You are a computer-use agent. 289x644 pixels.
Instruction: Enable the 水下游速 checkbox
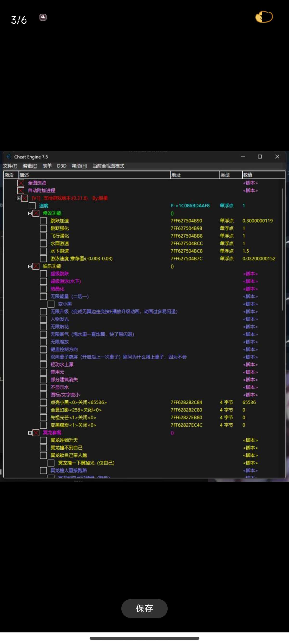43,251
